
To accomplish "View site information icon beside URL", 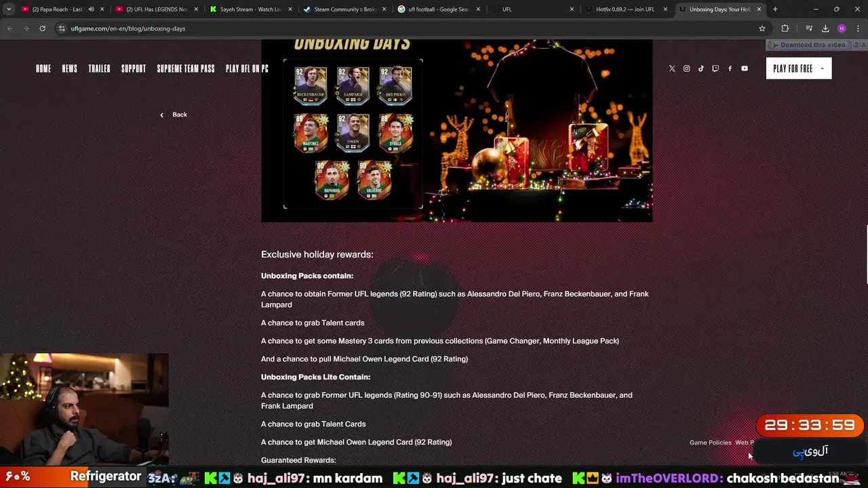I will click(x=62, y=28).
